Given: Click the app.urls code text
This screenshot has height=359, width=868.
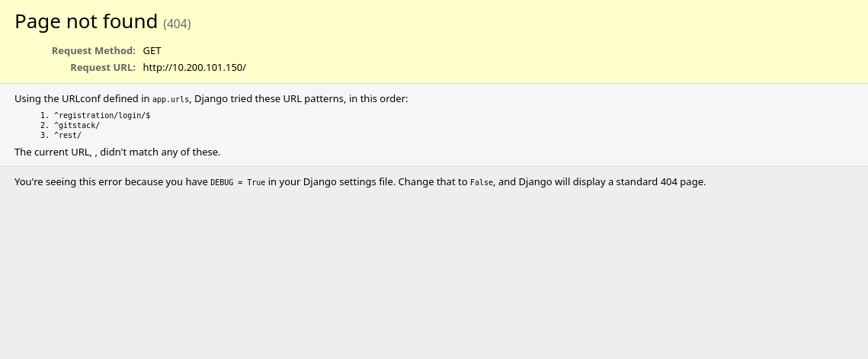Looking at the screenshot, I should click(171, 99).
